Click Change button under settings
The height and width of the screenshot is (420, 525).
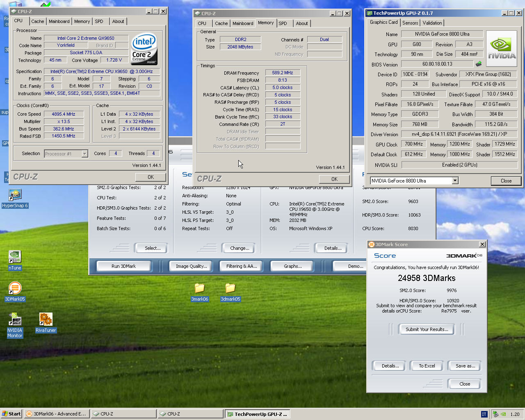[240, 248]
